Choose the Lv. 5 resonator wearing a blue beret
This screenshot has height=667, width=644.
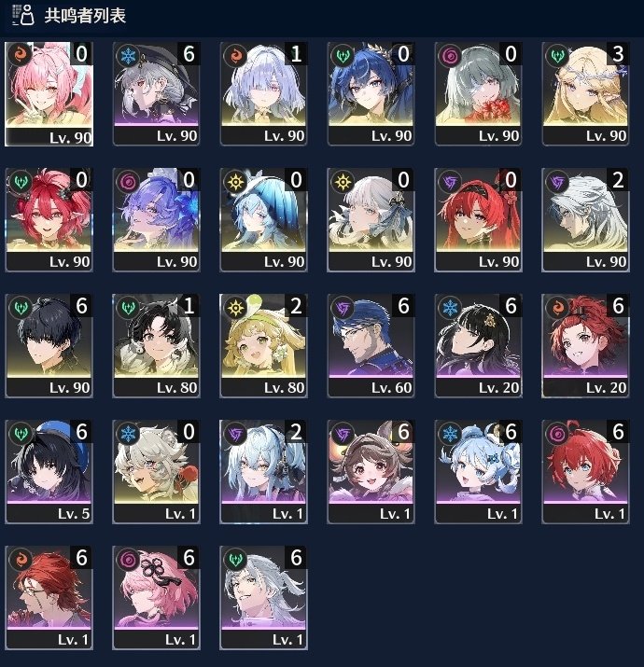tap(49, 471)
